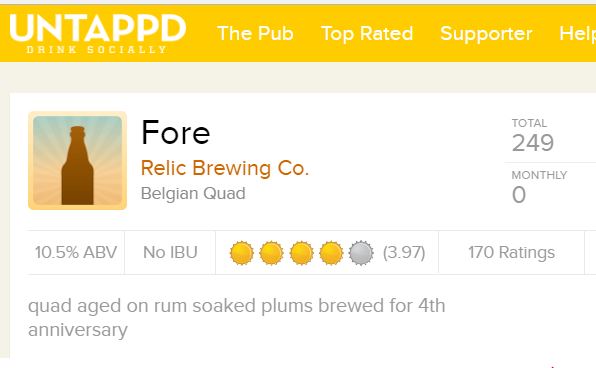Click the (3.97) rating score
The image size is (596, 368).
(404, 252)
